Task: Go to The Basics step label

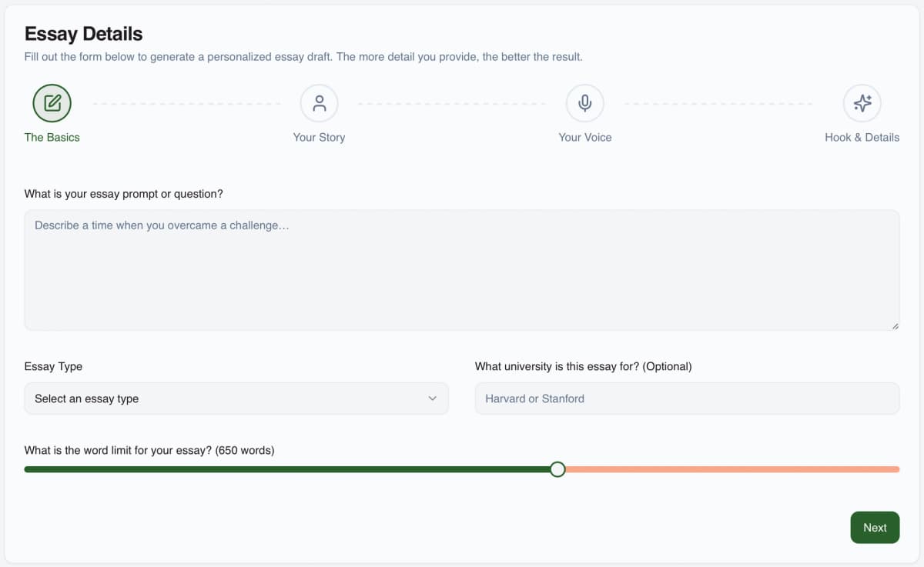Action: click(x=52, y=137)
